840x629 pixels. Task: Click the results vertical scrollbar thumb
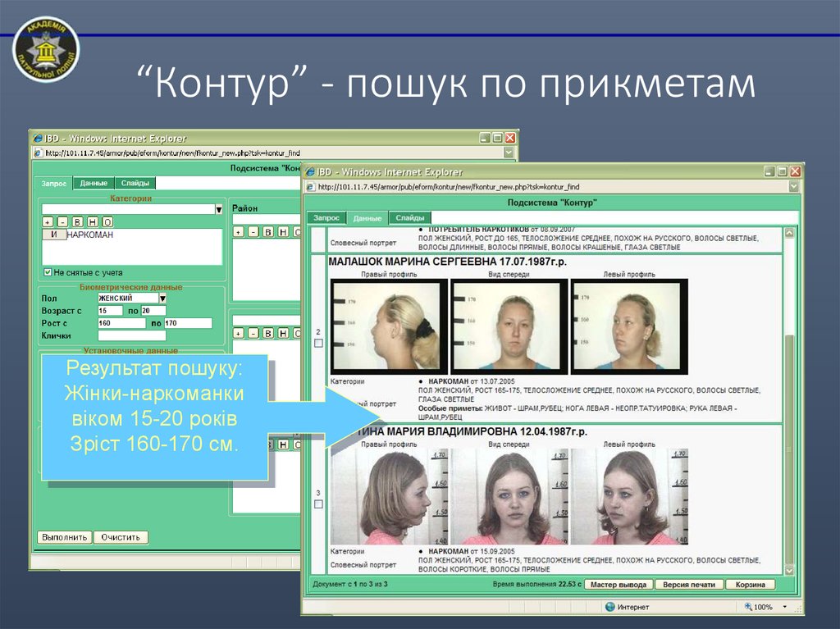pos(789,449)
